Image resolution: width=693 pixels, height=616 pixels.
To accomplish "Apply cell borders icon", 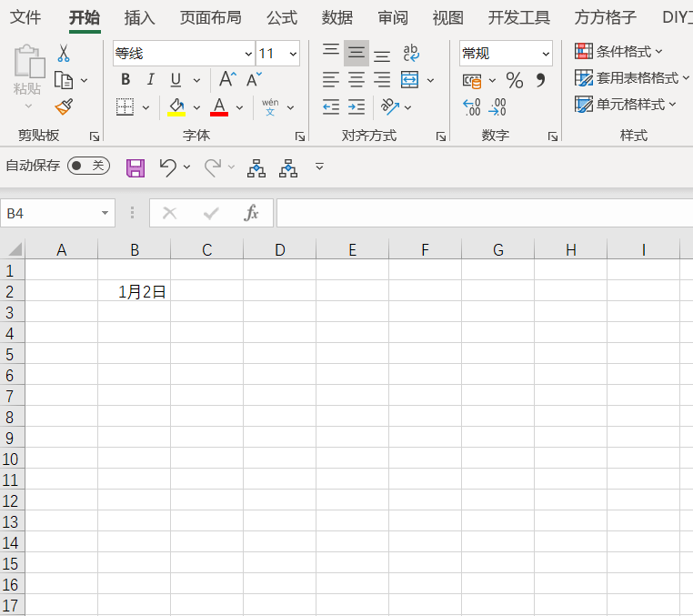I will (126, 106).
